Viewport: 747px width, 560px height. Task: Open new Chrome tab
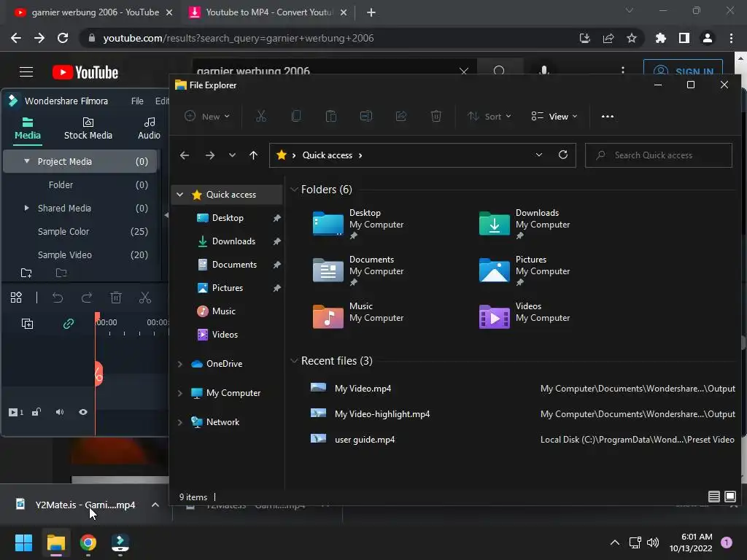[x=371, y=12]
